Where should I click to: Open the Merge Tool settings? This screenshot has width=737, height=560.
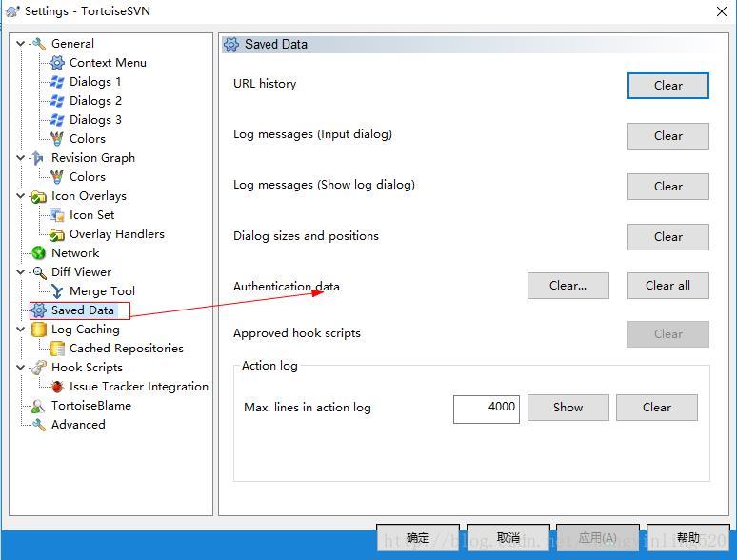pyautogui.click(x=102, y=291)
